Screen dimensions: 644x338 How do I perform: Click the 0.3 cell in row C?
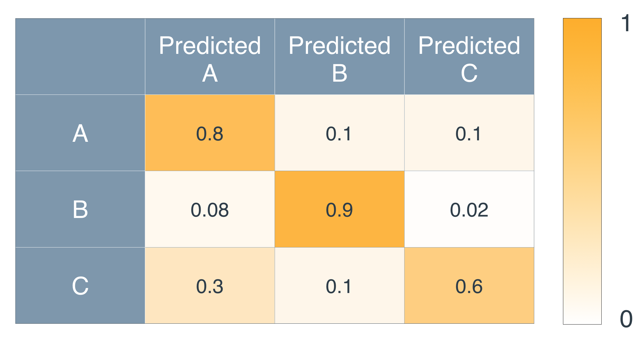(x=210, y=286)
